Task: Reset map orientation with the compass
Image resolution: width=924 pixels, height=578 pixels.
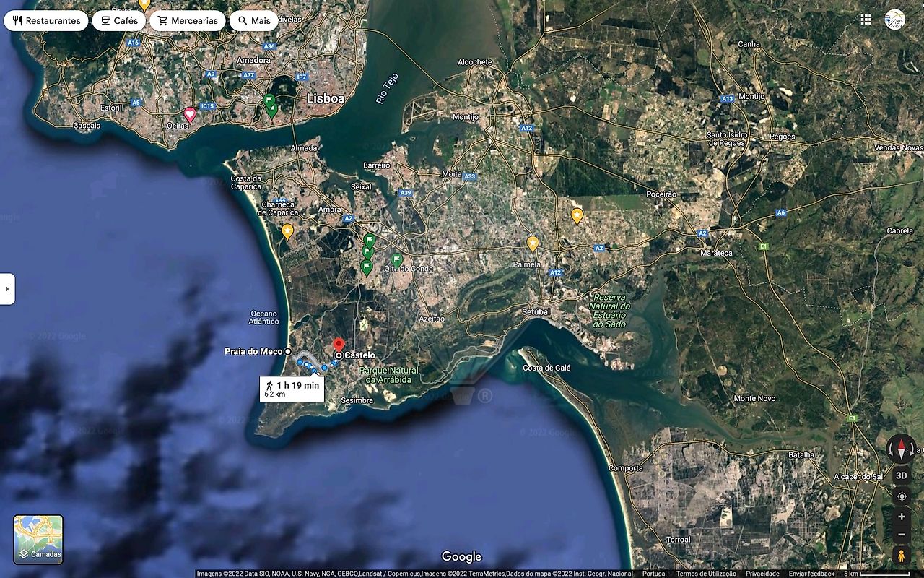Action: [x=901, y=449]
